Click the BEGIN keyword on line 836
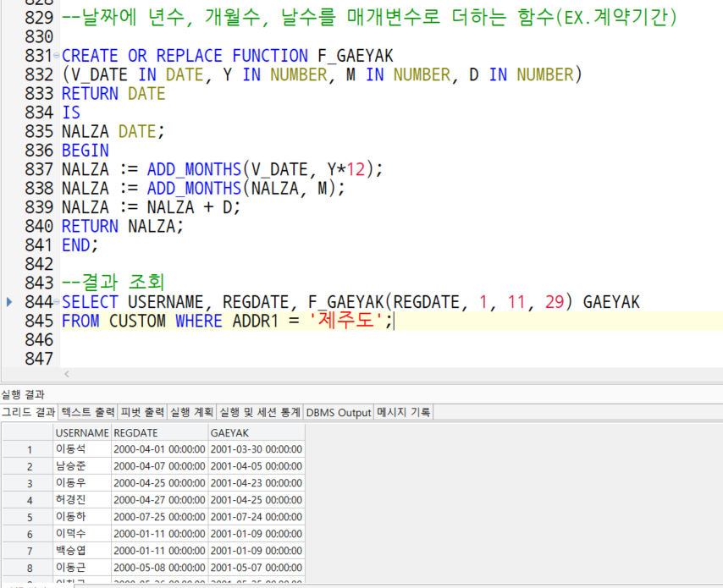The width and height of the screenshot is (723, 588). [86, 151]
